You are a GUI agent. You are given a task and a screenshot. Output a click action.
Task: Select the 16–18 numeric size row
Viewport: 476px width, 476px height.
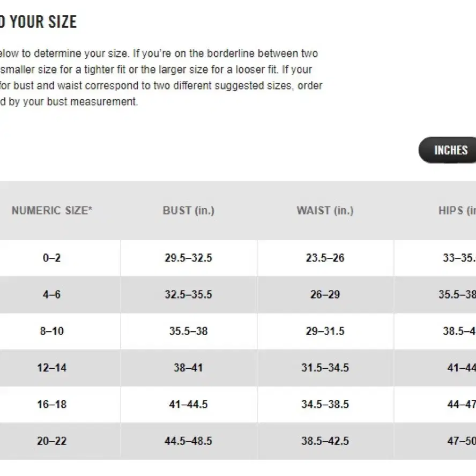tap(238, 404)
